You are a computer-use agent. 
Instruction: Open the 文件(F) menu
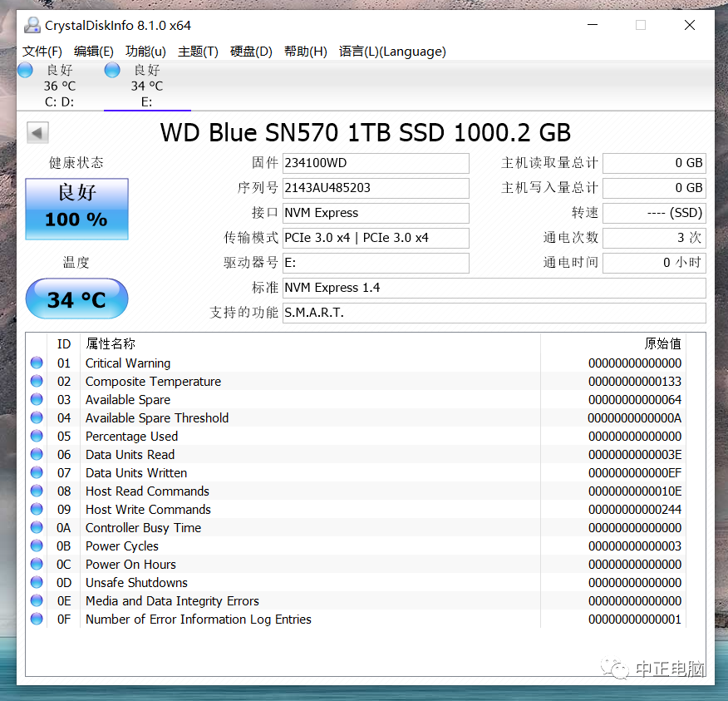click(x=42, y=51)
